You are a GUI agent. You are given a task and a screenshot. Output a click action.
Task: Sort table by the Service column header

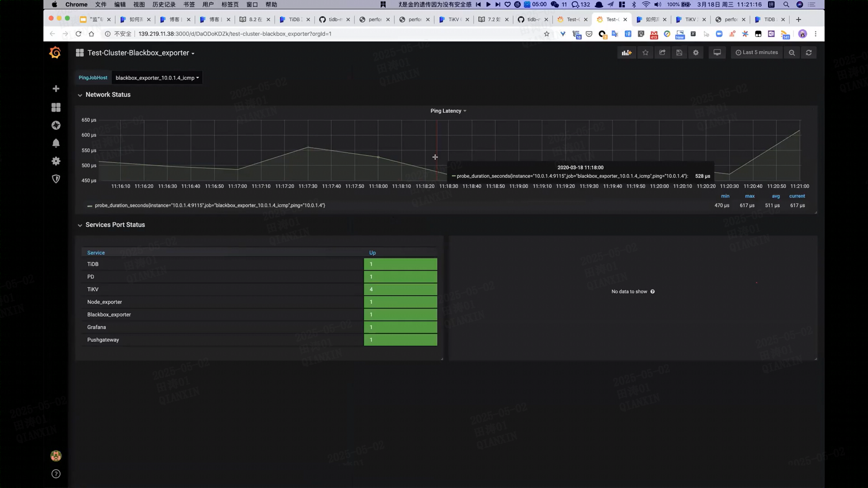96,253
